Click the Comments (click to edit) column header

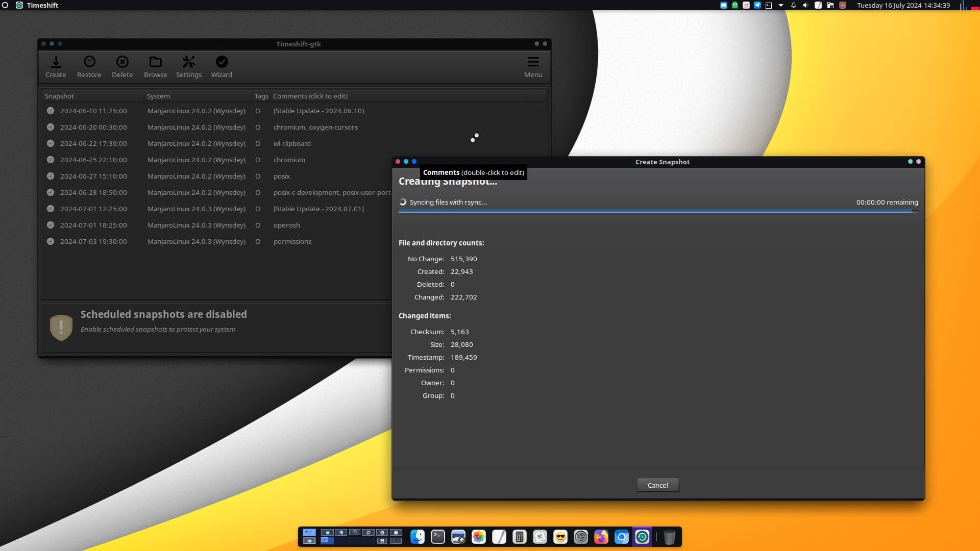tap(399, 96)
